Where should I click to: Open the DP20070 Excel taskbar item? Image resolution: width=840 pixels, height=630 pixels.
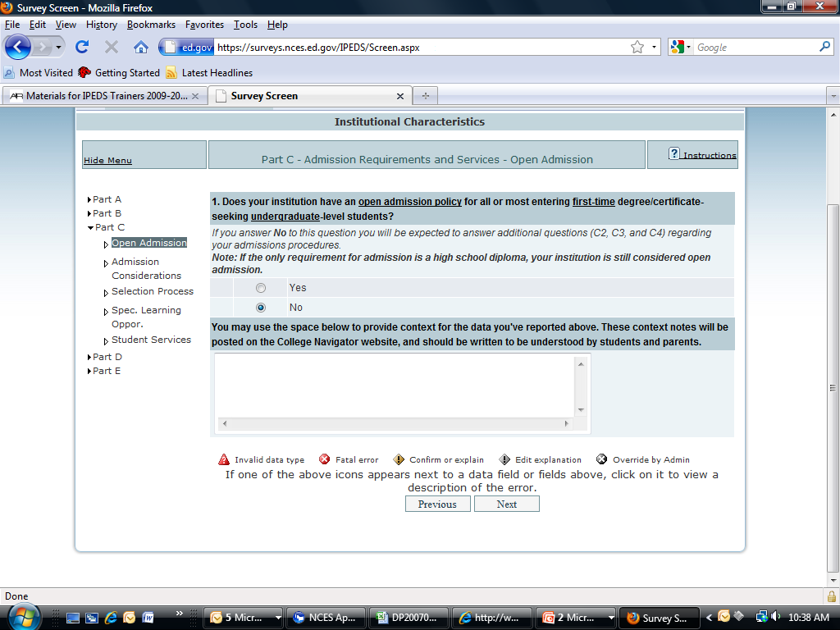coord(409,618)
